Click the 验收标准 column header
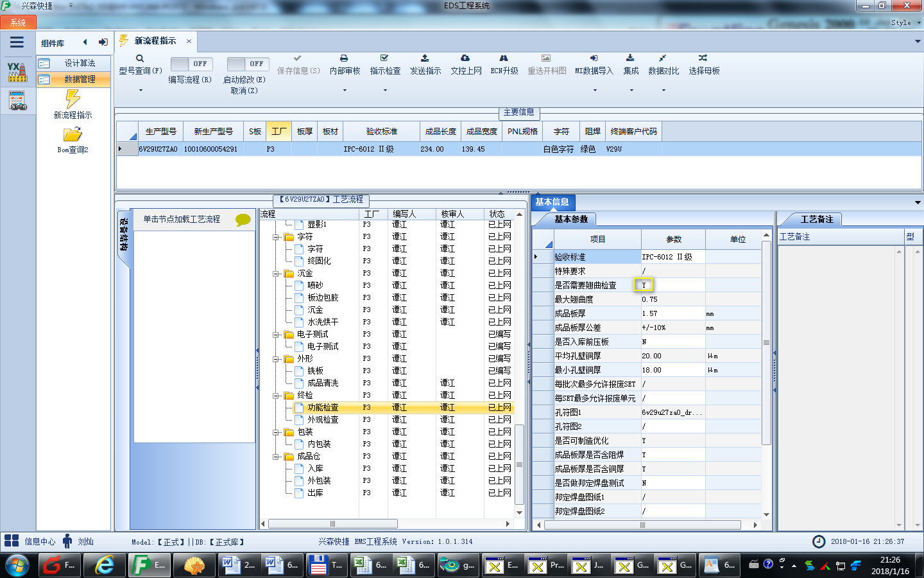Viewport: 924px width, 578px height. pyautogui.click(x=382, y=132)
